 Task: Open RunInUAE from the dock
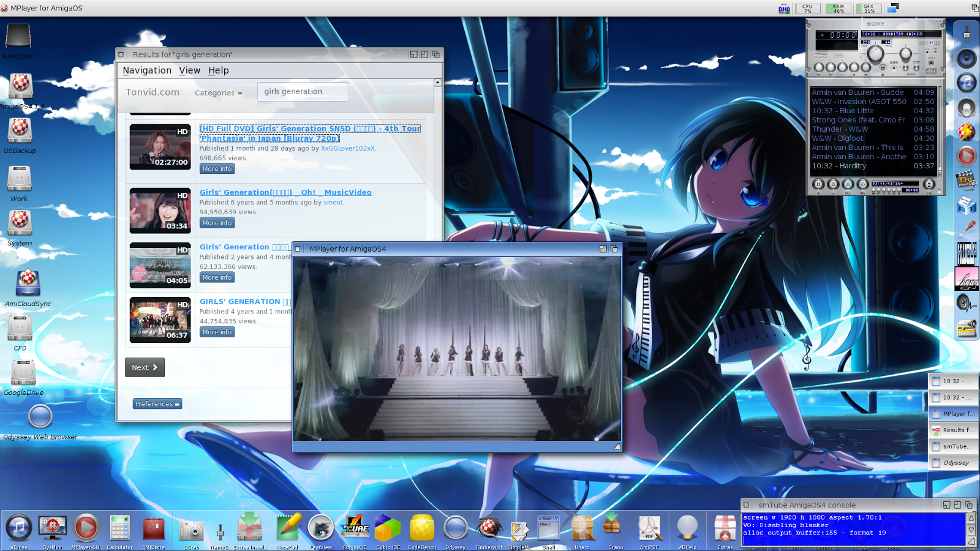355,528
